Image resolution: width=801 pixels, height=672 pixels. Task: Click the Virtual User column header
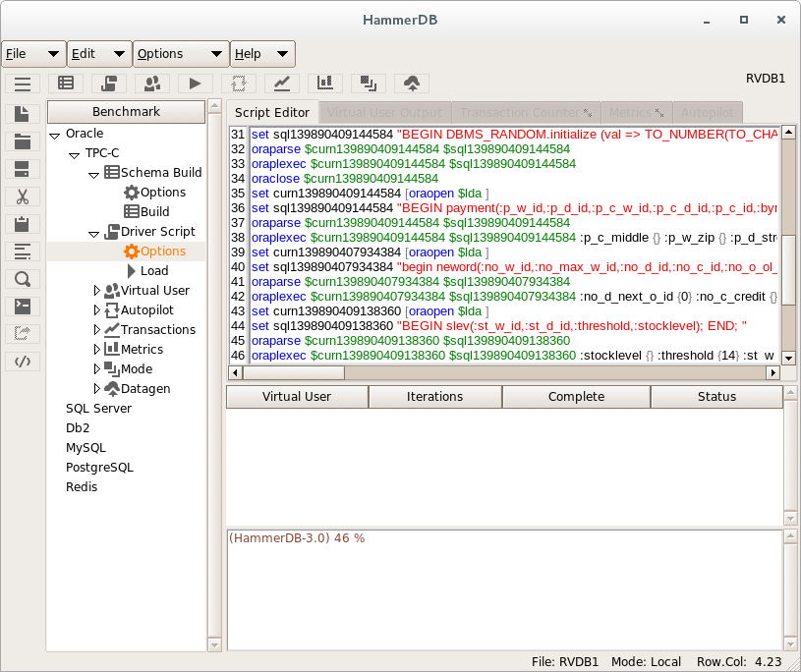point(297,396)
